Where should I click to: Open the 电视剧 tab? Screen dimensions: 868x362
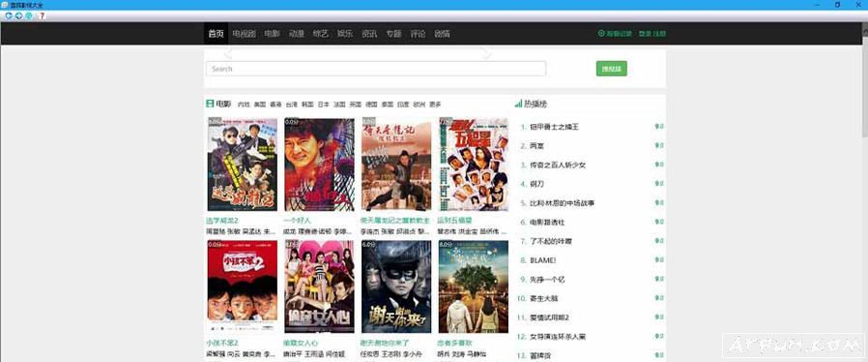click(245, 34)
